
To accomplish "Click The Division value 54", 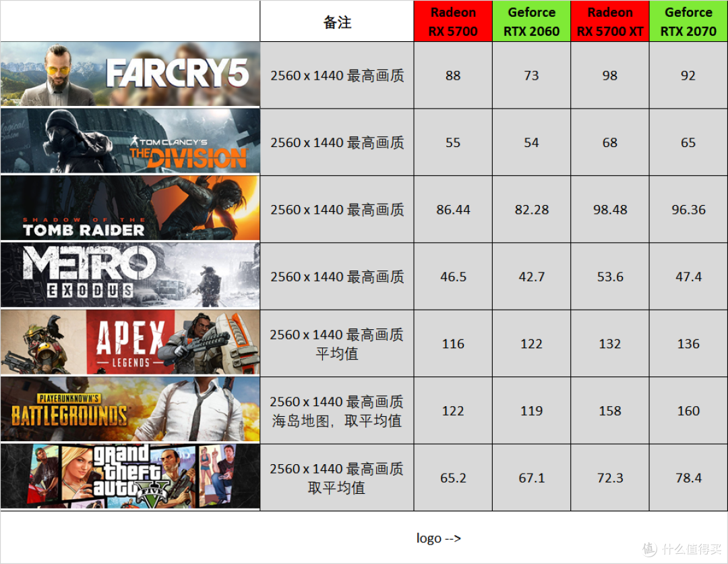I will (x=532, y=142).
